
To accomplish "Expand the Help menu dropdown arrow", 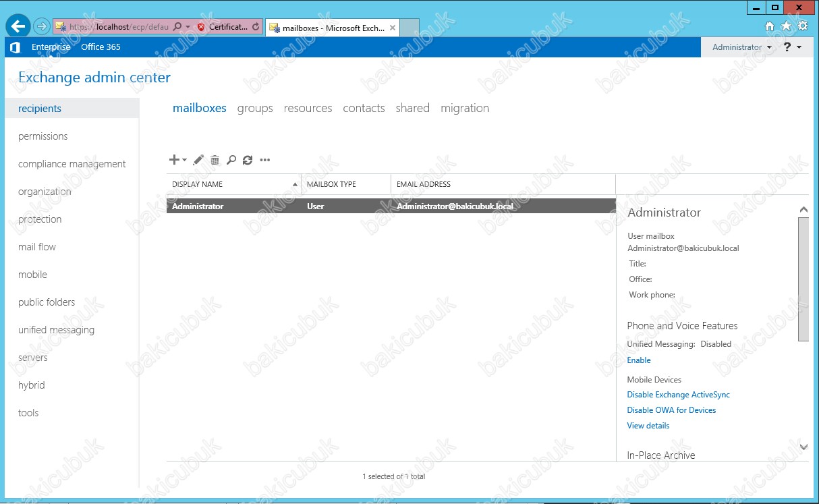I will 799,47.
